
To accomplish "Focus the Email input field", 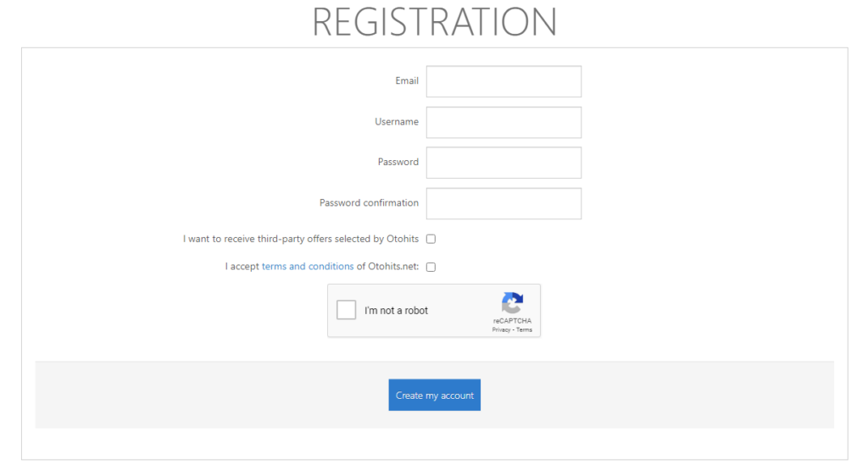I will click(504, 81).
